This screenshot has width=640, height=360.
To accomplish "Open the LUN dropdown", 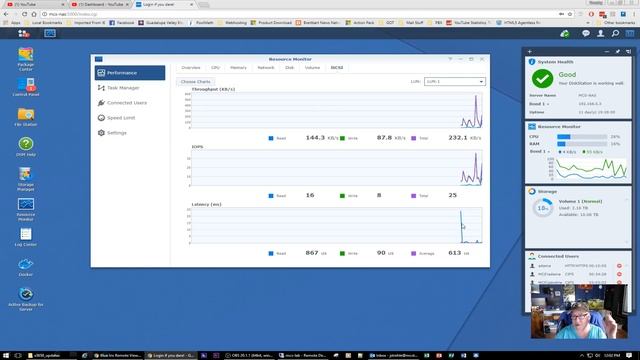I will tap(455, 82).
